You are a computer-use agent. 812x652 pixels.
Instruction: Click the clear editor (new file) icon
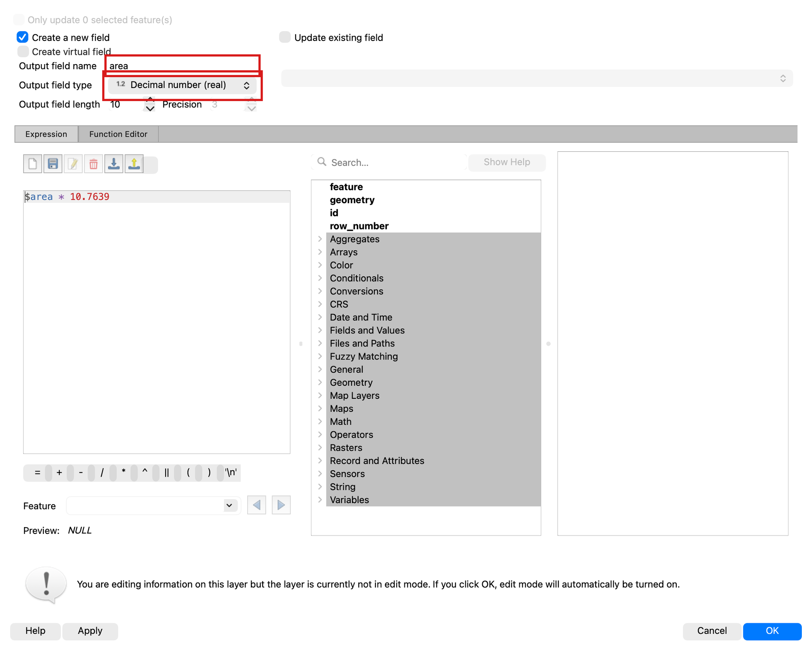point(32,164)
